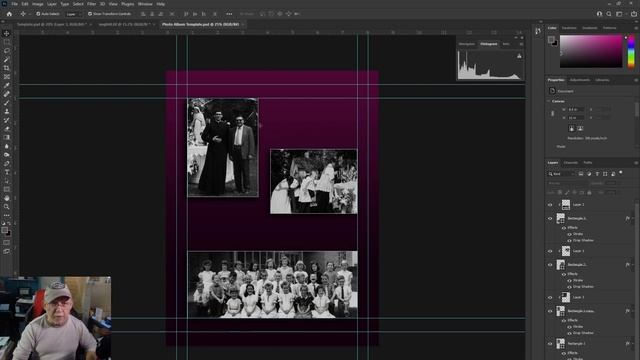Click the lock all layer icon

[x=589, y=192]
